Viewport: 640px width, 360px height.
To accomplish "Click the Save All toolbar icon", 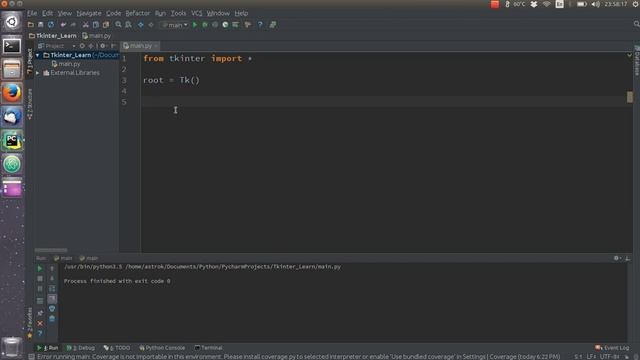I will click(40, 25).
